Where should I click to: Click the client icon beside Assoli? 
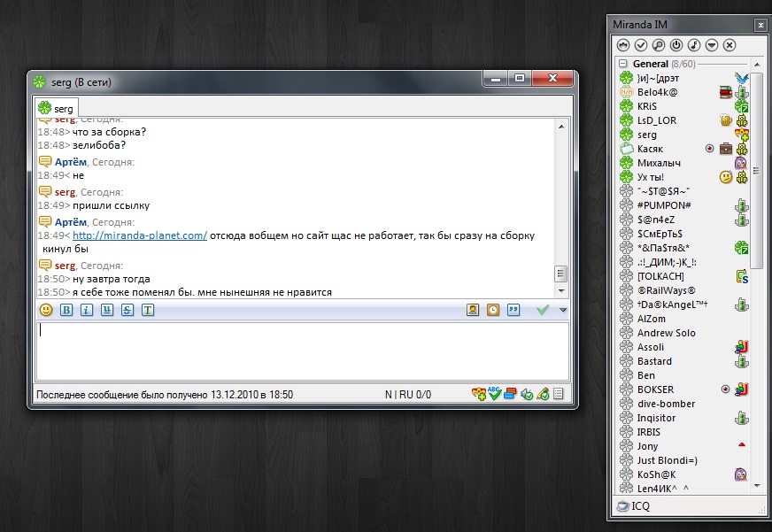pos(742,347)
